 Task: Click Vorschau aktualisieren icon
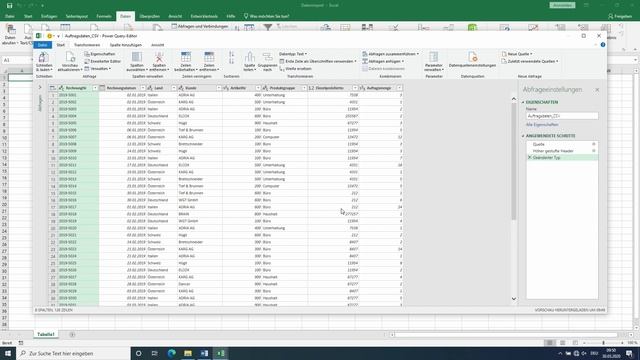[x=70, y=57]
